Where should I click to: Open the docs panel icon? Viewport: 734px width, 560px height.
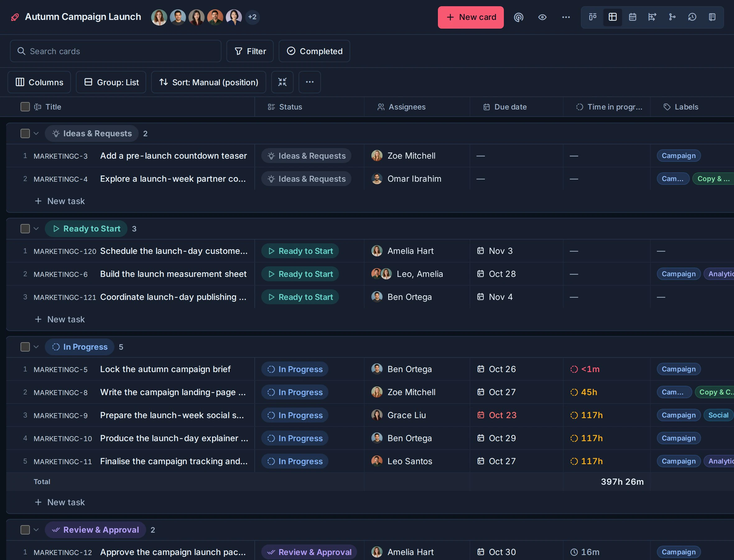712,17
